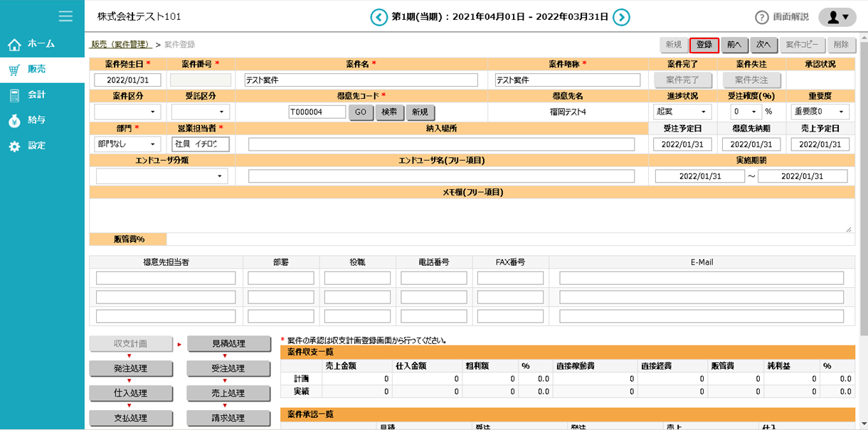Advance to next period with right arrow
Viewport: 868px width, 430px height.
(620, 17)
